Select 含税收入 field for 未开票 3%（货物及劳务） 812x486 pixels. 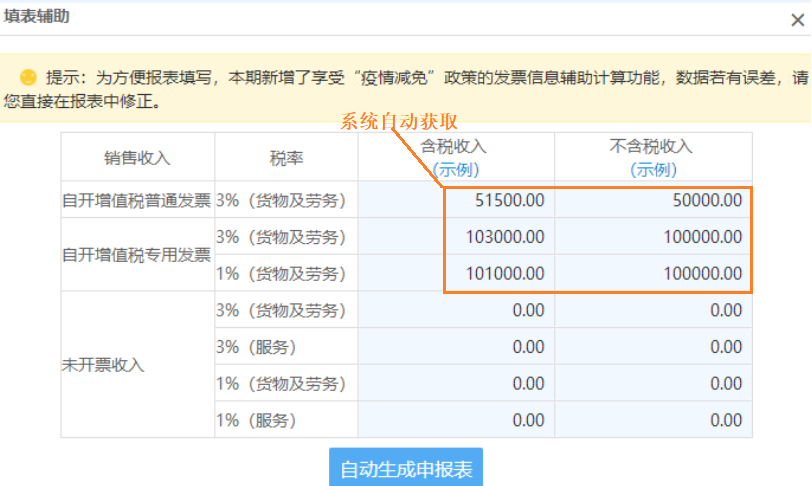(456, 310)
